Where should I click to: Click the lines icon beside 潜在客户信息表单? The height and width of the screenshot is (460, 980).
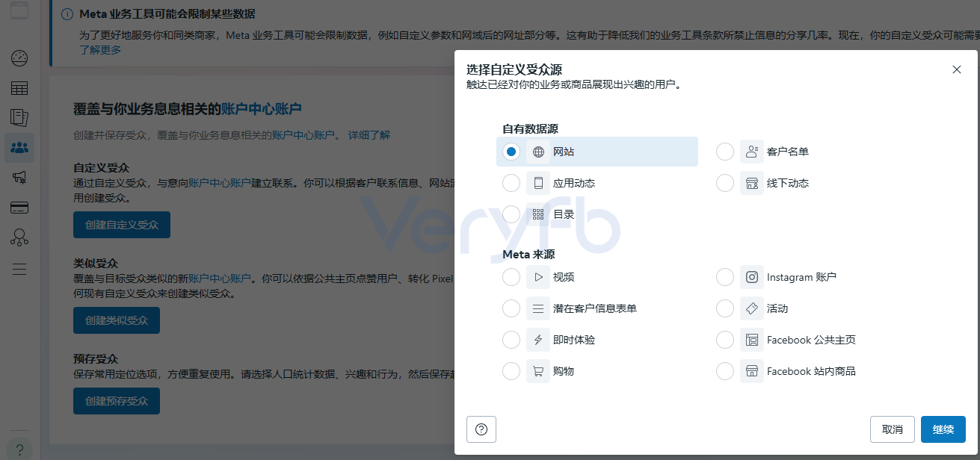pos(538,308)
